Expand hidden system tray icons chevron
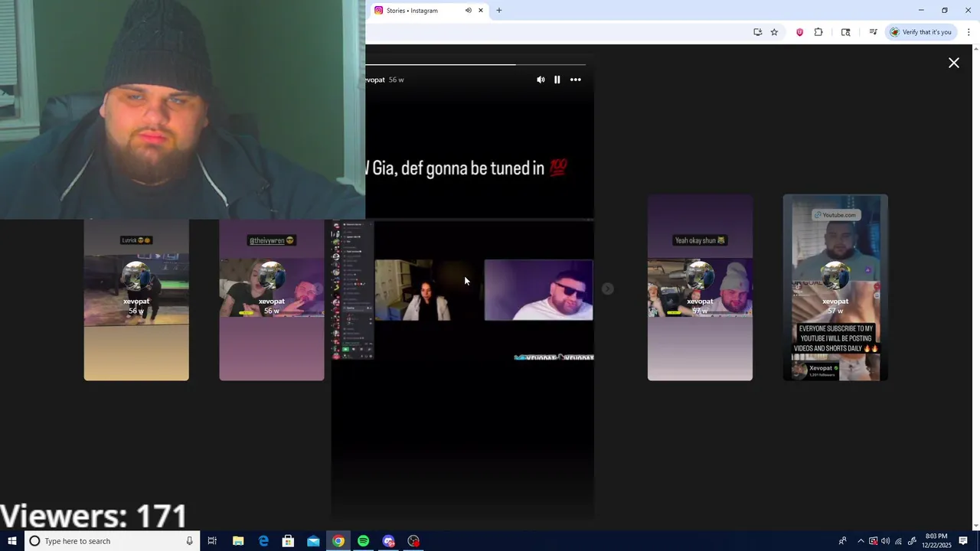This screenshot has width=980, height=551. point(861,541)
